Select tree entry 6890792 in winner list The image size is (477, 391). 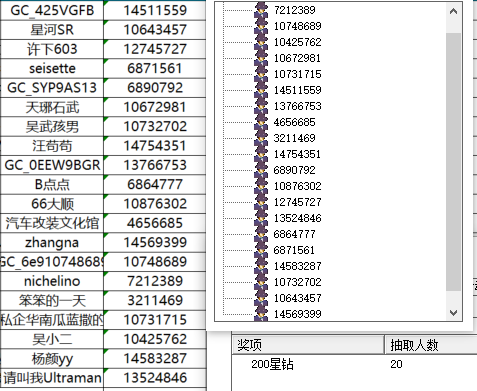pyautogui.click(x=295, y=170)
